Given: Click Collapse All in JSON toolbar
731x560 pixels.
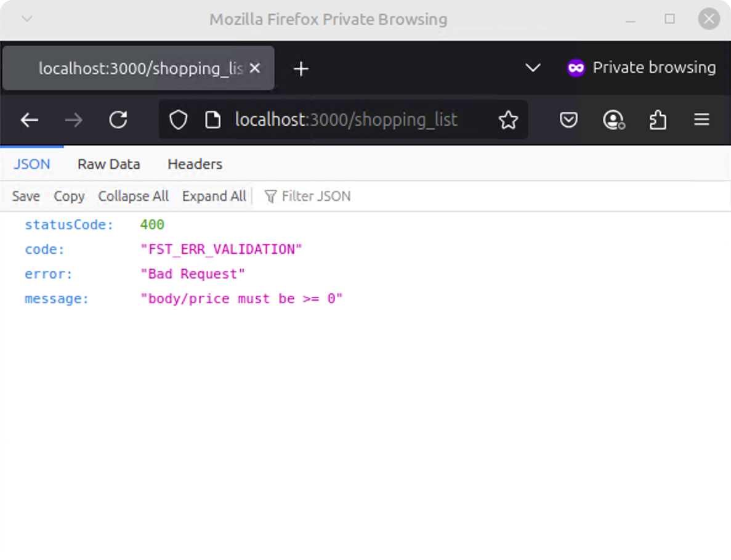Looking at the screenshot, I should [133, 197].
